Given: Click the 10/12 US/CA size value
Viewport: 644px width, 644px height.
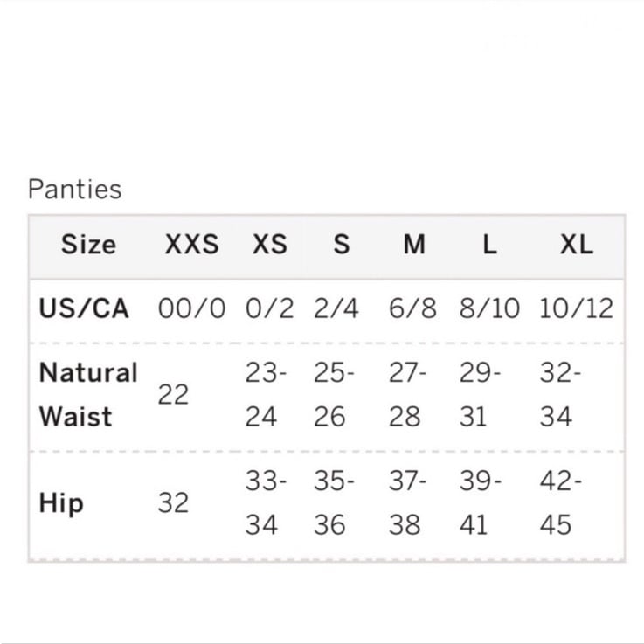Looking at the screenshot, I should pyautogui.click(x=576, y=308).
